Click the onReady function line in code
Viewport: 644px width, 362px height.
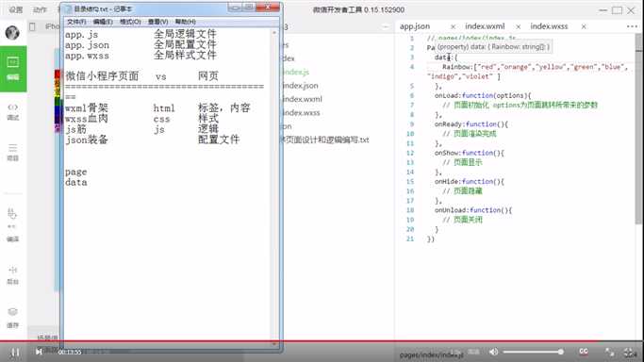[x=471, y=123]
